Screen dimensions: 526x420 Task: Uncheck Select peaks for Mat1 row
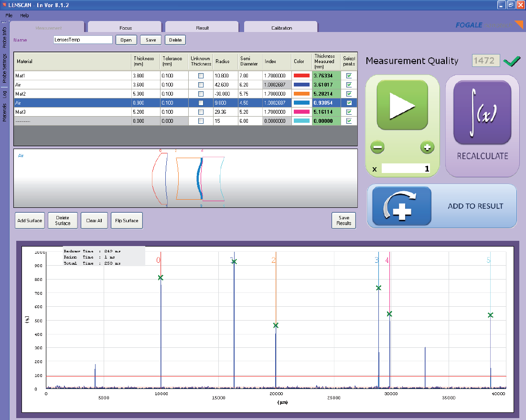349,75
